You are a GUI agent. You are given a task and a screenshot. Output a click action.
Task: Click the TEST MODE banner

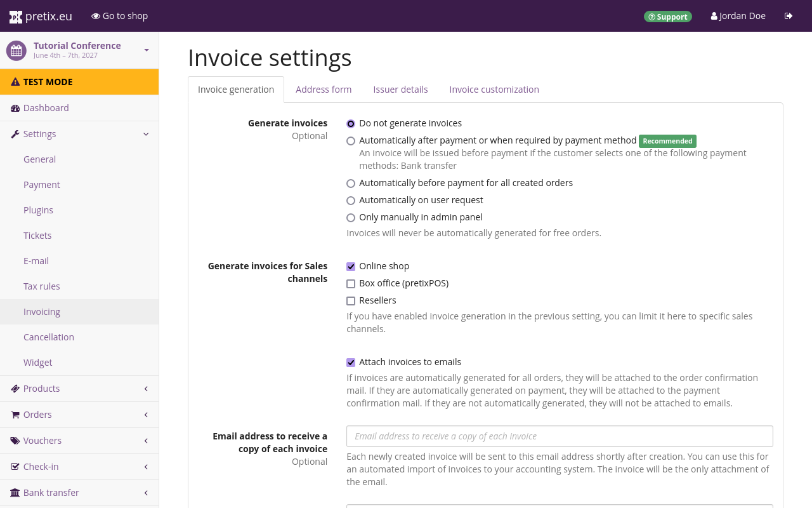point(79,82)
